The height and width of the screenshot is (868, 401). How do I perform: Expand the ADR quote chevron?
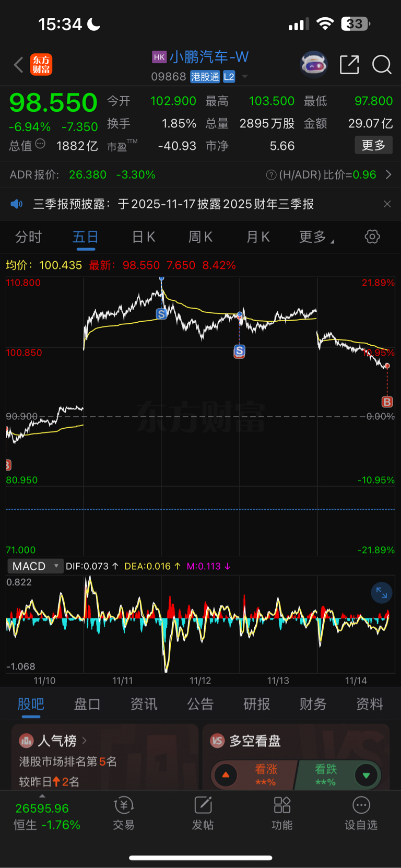coord(388,174)
